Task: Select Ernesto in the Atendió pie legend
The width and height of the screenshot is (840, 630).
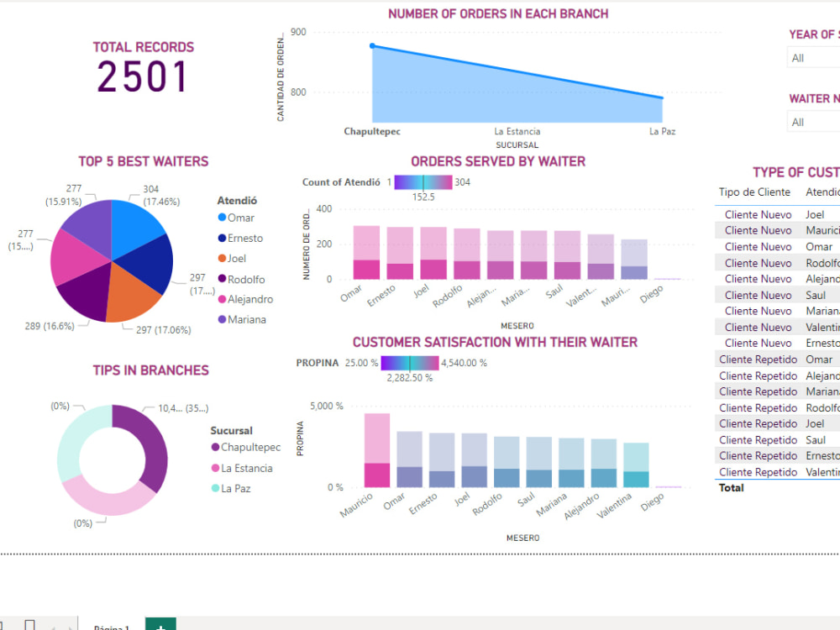Action: 240,238
